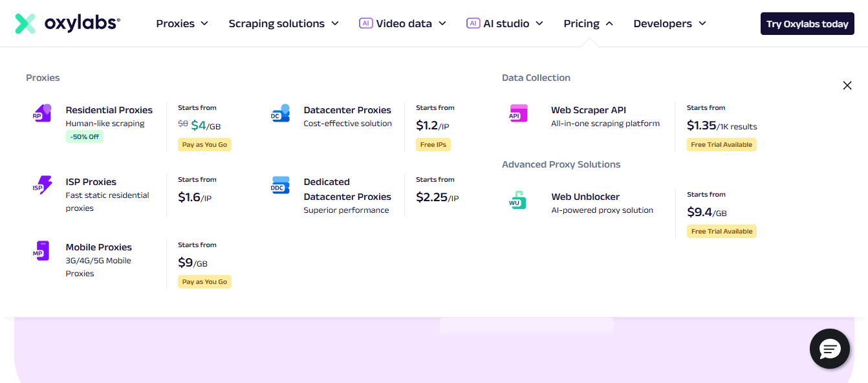This screenshot has width=868, height=383.
Task: Click the Oxylabs logo icon
Action: [x=25, y=23]
